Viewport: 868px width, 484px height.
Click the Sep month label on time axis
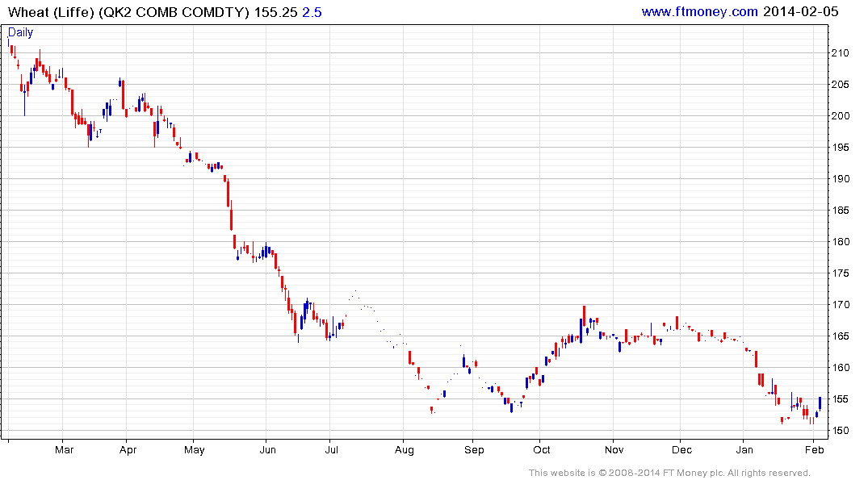point(474,450)
